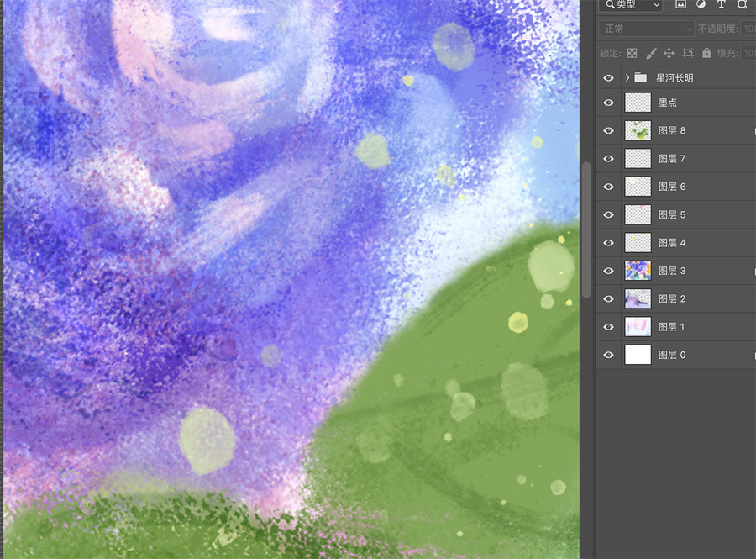Screen dimensions: 756x559
Task: Select layer name 图层 0
Action: [x=672, y=354]
